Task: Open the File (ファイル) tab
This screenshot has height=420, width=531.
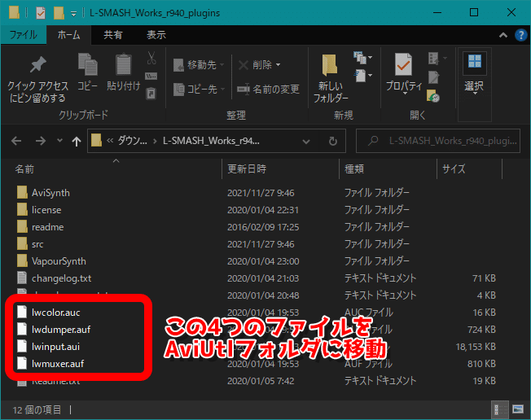Action: [23, 34]
